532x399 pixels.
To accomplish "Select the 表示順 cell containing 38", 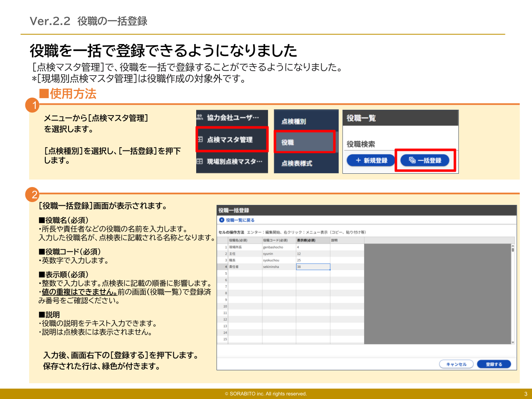I will [313, 267].
